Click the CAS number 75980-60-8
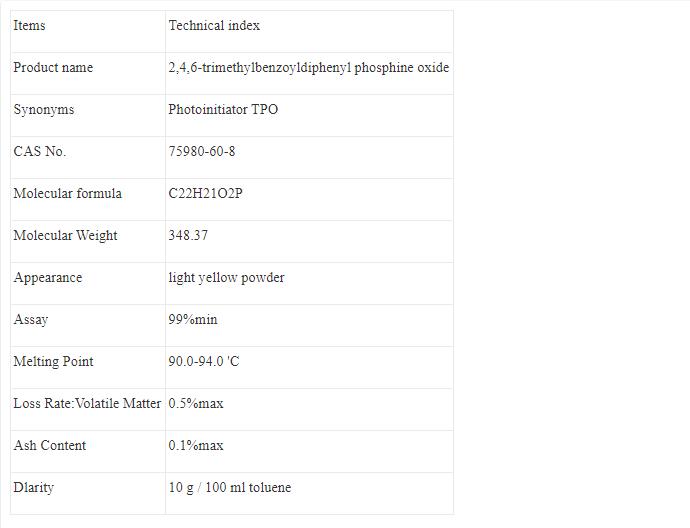This screenshot has width=690, height=528. 202,152
